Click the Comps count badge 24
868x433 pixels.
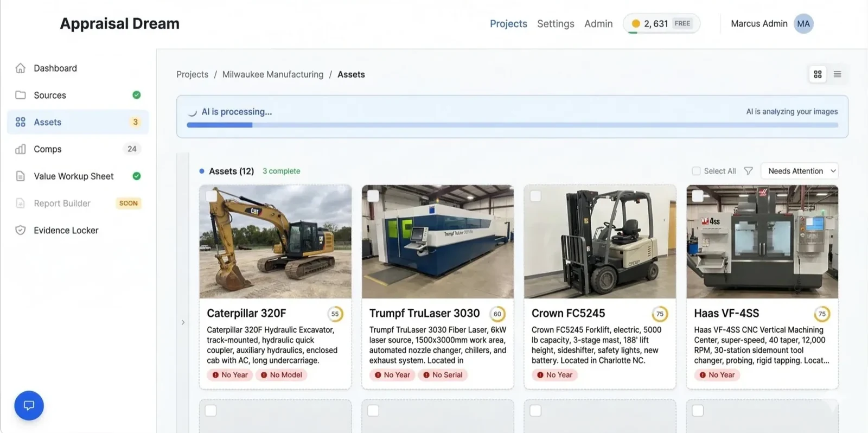point(132,149)
